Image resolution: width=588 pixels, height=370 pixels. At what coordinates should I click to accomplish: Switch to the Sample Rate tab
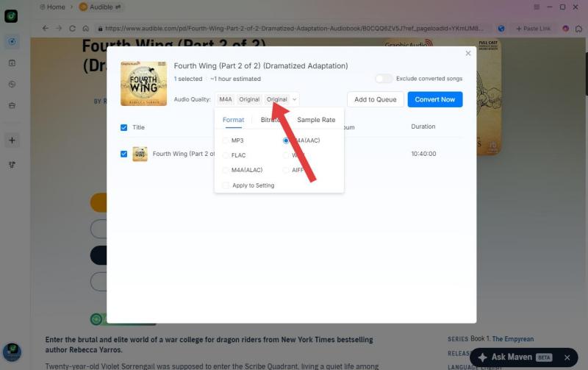(x=316, y=120)
